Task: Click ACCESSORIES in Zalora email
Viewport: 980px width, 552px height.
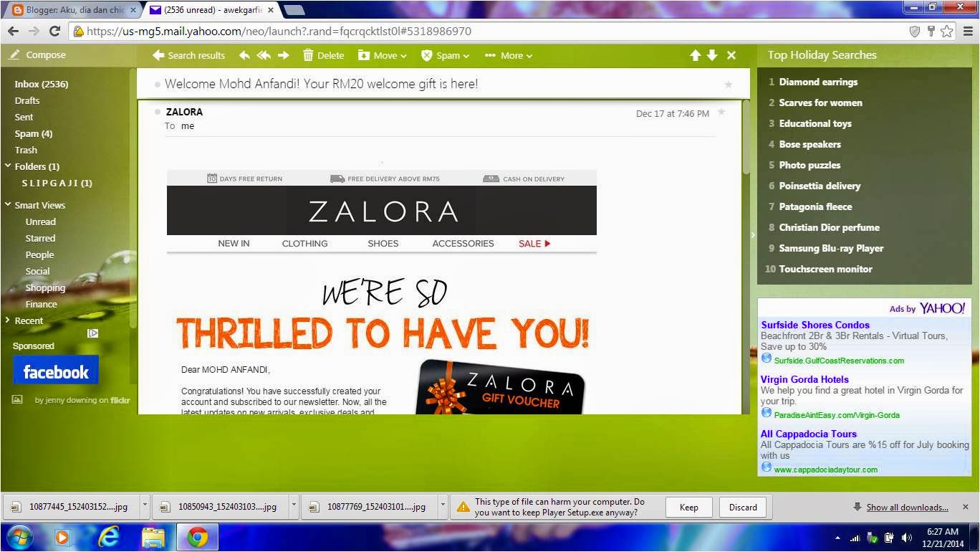Action: pyautogui.click(x=463, y=244)
